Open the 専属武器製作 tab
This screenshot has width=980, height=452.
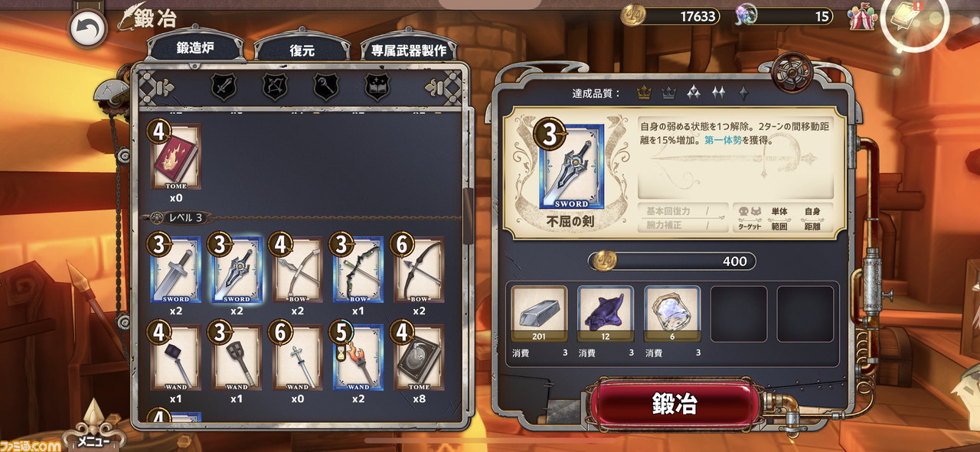(409, 50)
